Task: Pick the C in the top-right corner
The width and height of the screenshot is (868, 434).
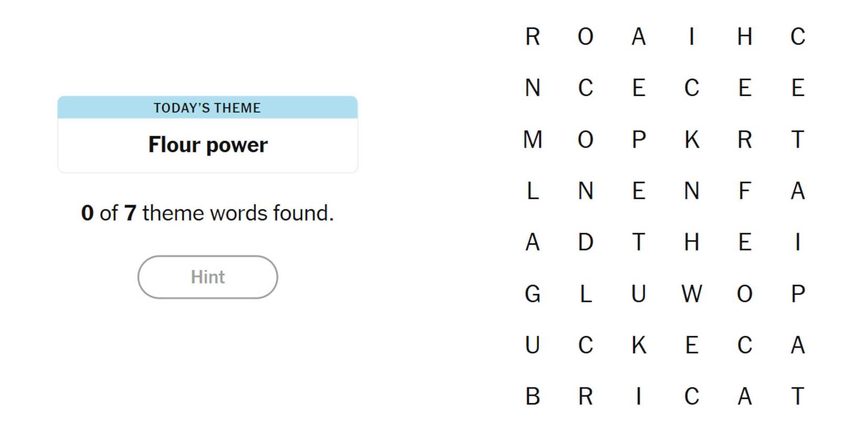Action: pos(798,37)
